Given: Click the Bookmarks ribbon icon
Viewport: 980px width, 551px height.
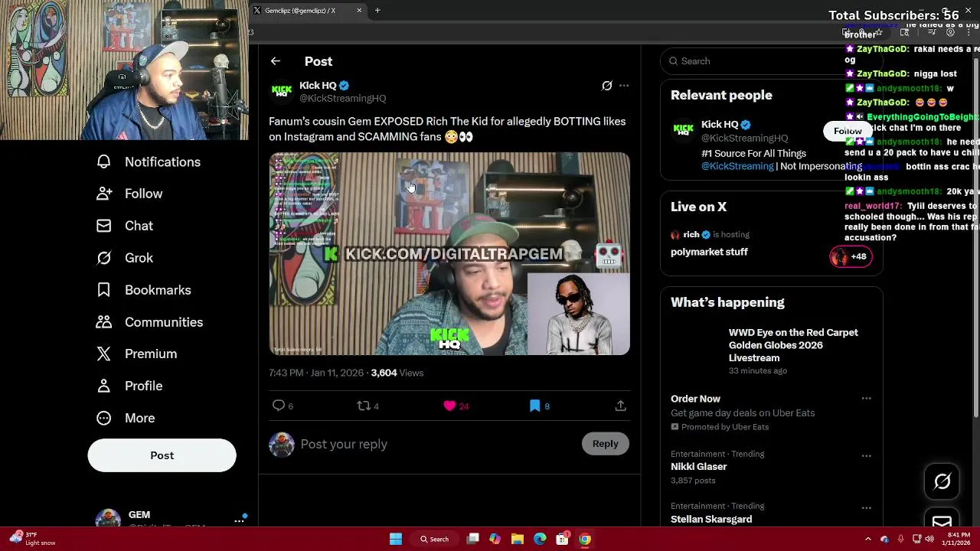Looking at the screenshot, I should click(x=104, y=290).
